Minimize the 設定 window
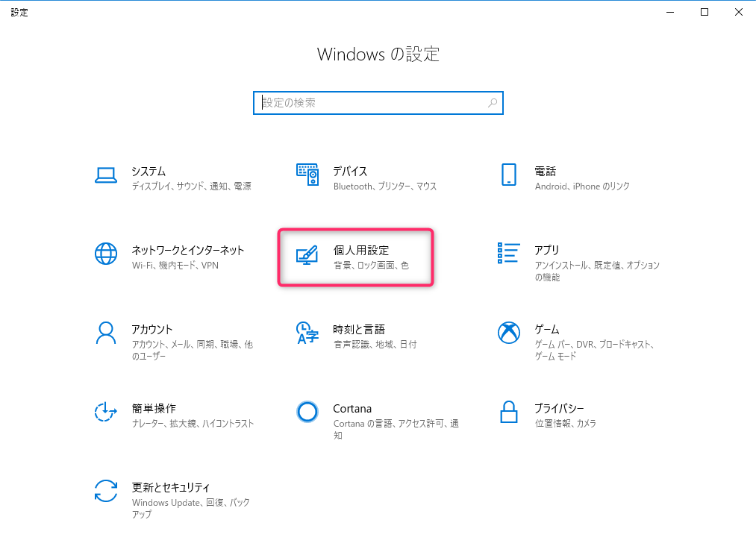 click(670, 12)
